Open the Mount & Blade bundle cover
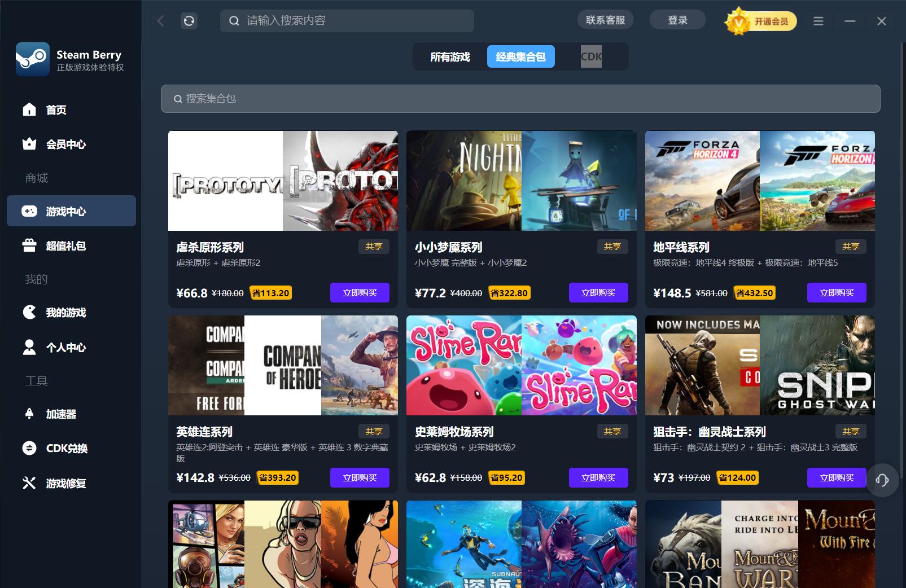Image resolution: width=906 pixels, height=588 pixels. pos(760,544)
